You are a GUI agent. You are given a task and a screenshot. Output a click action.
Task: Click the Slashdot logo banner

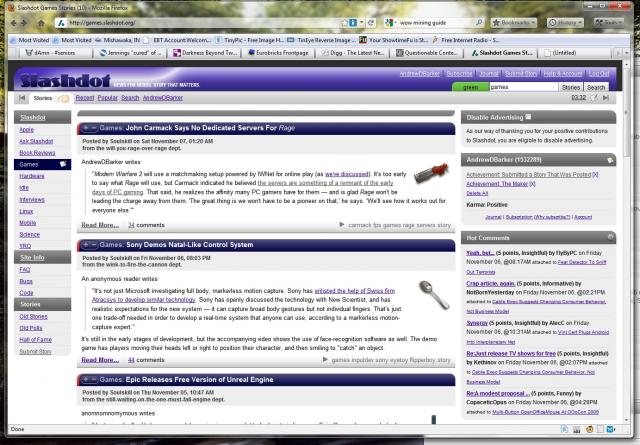tap(65, 80)
